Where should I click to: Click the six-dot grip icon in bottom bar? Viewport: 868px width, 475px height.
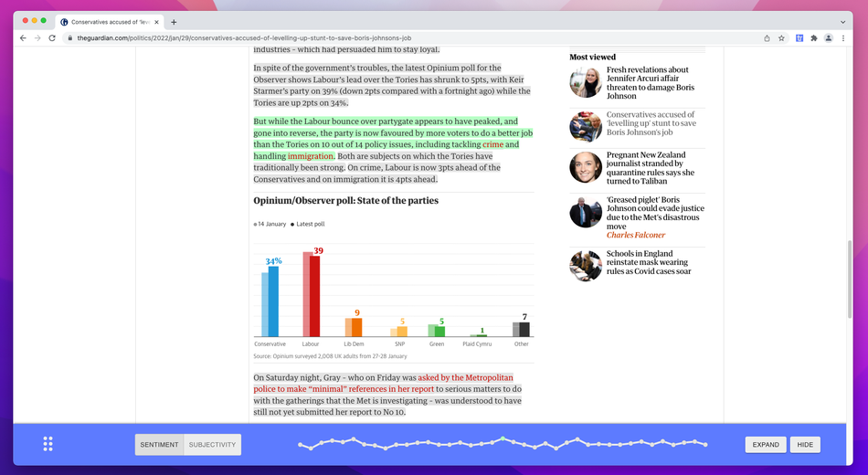tap(48, 444)
